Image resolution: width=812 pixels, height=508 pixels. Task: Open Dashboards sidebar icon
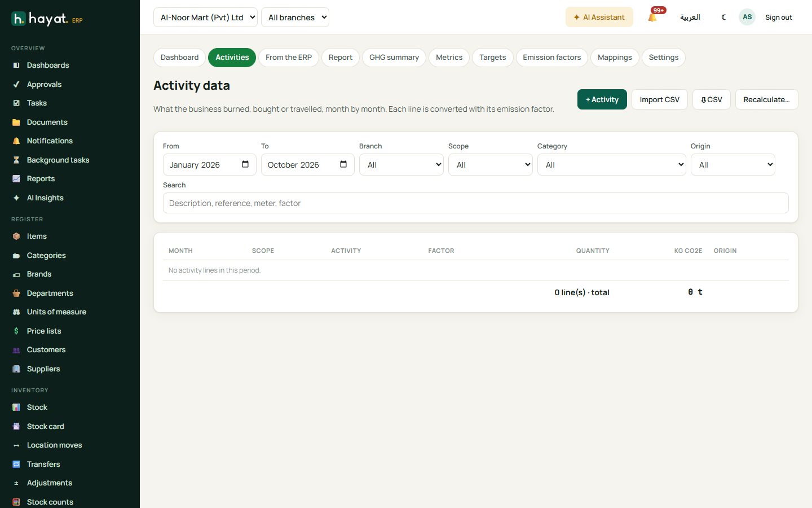(16, 65)
